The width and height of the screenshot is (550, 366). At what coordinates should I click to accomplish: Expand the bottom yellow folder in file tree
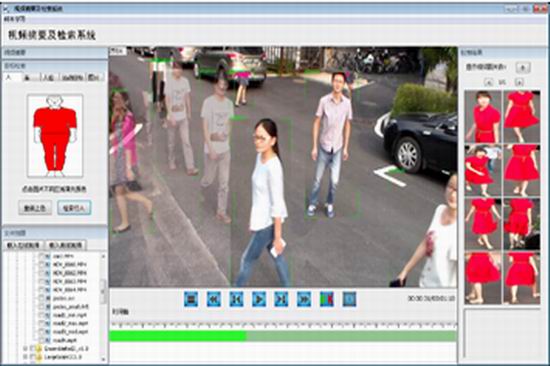pyautogui.click(x=25, y=357)
